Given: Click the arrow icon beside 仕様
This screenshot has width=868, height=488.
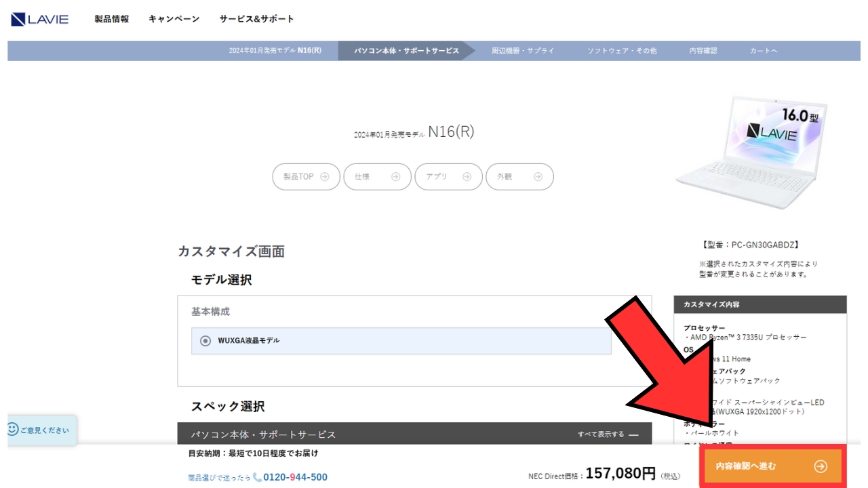Looking at the screenshot, I should tap(395, 177).
